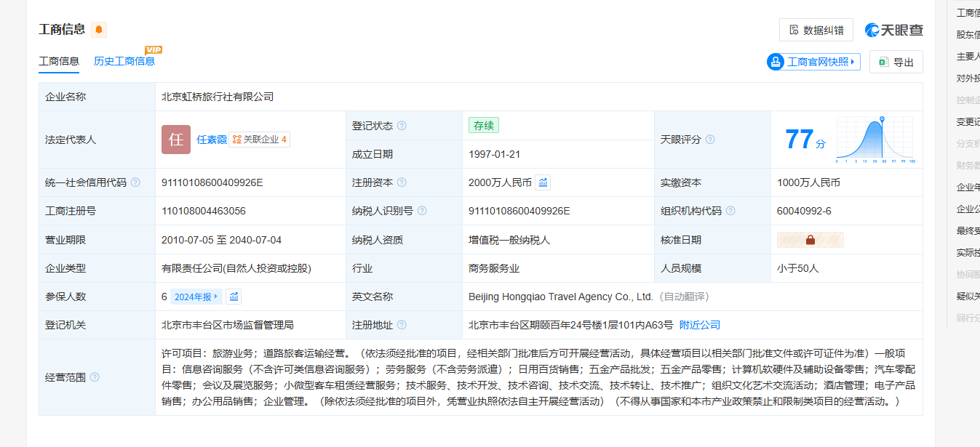This screenshot has height=447, width=980.
Task: Click help icon next to 注册资本
Action: pos(402,182)
